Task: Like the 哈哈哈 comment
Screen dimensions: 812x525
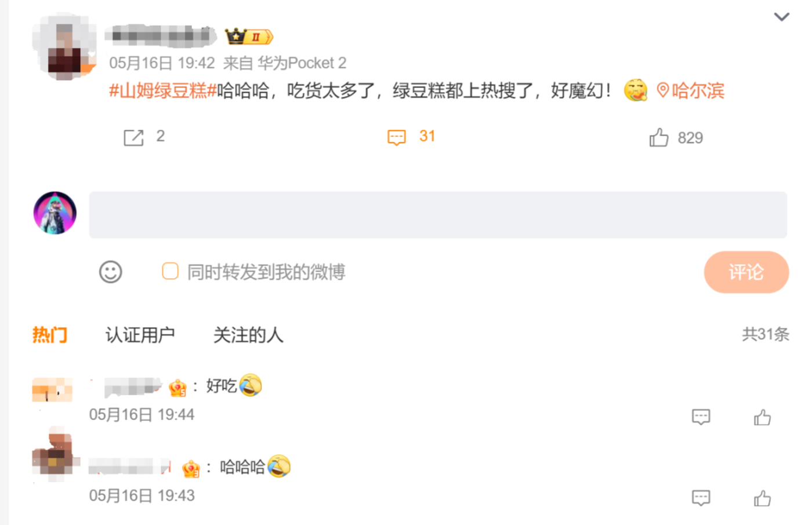Action: [762, 498]
